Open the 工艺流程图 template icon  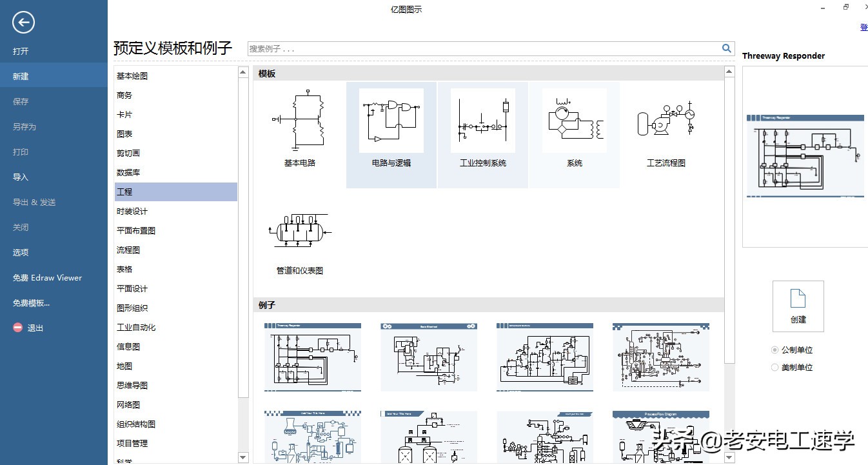(666, 121)
